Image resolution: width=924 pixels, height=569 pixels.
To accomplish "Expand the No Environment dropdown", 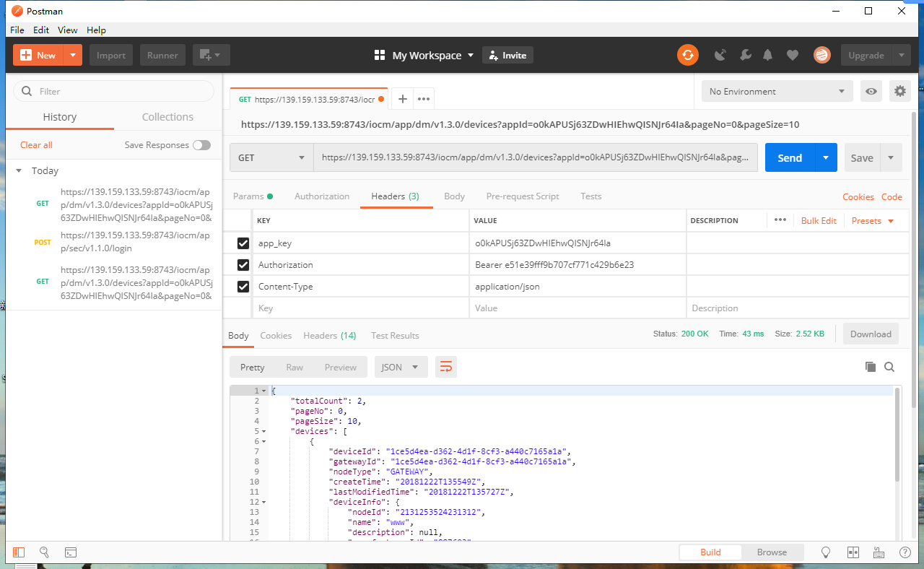I will point(776,91).
